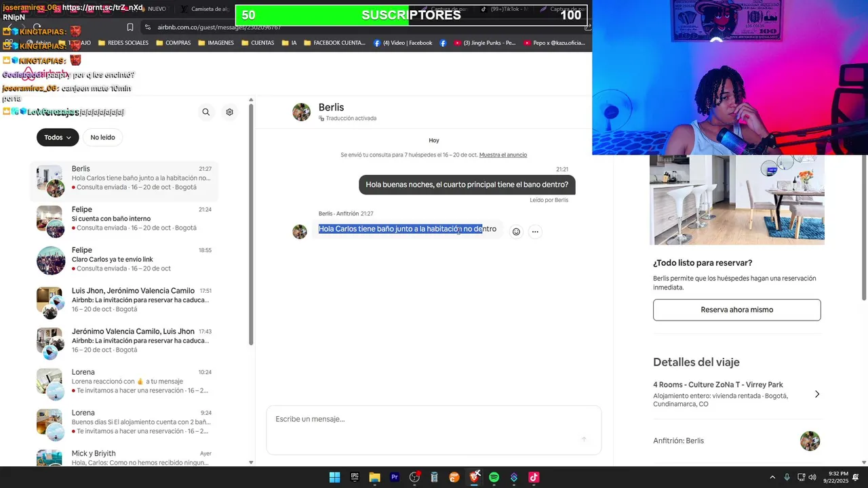Open the notification bell in the system tray
The height and width of the screenshot is (488, 868).
[x=856, y=477]
